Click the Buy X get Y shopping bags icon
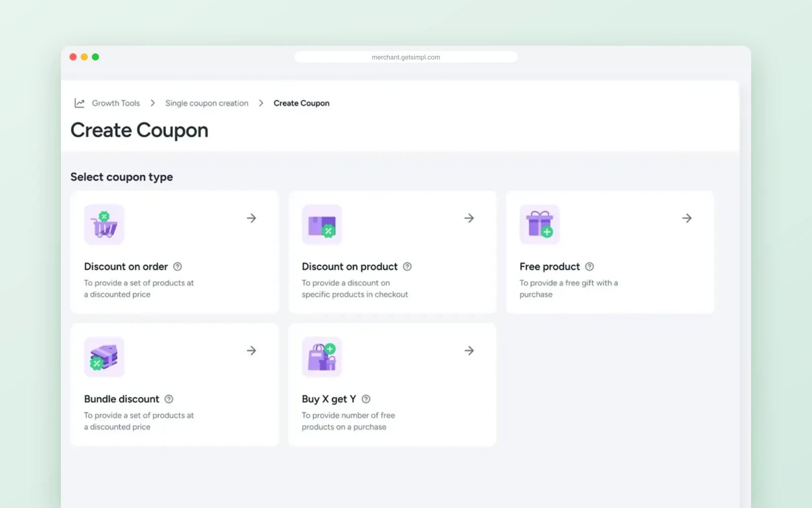The image size is (812, 508). (x=322, y=357)
